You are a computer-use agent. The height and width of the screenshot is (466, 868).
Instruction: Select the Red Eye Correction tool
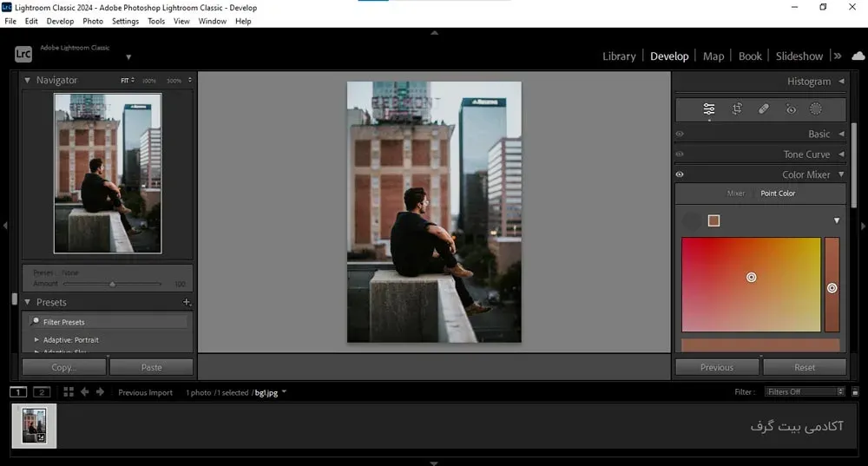pos(791,109)
